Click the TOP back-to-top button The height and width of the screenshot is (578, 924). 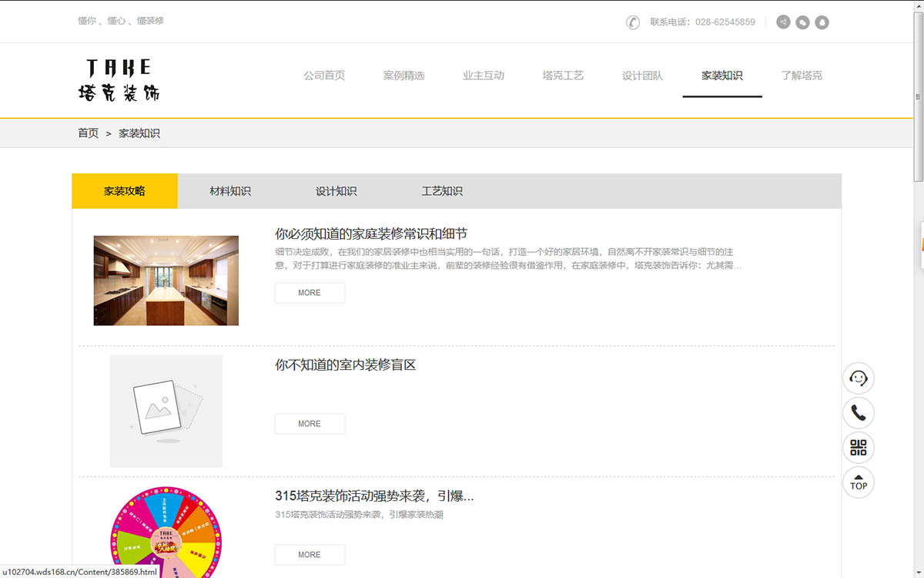[858, 482]
